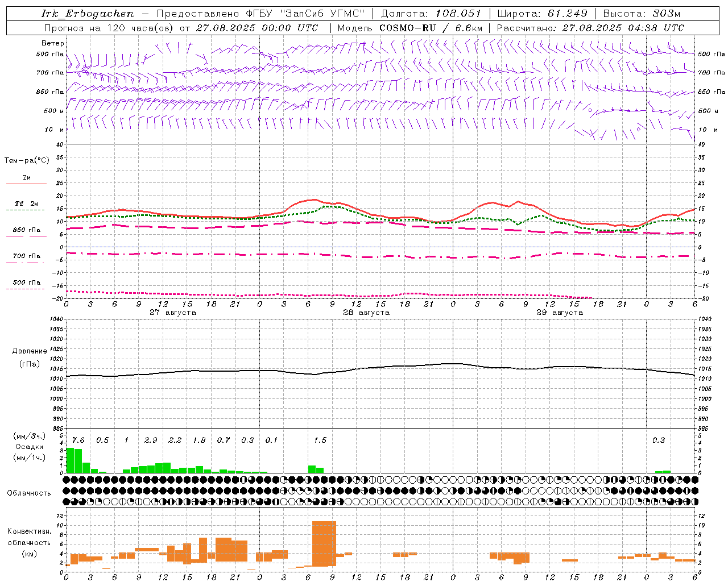The height and width of the screenshot is (582, 728).
Task: Click the Ветер panel label
Action: click(x=53, y=43)
